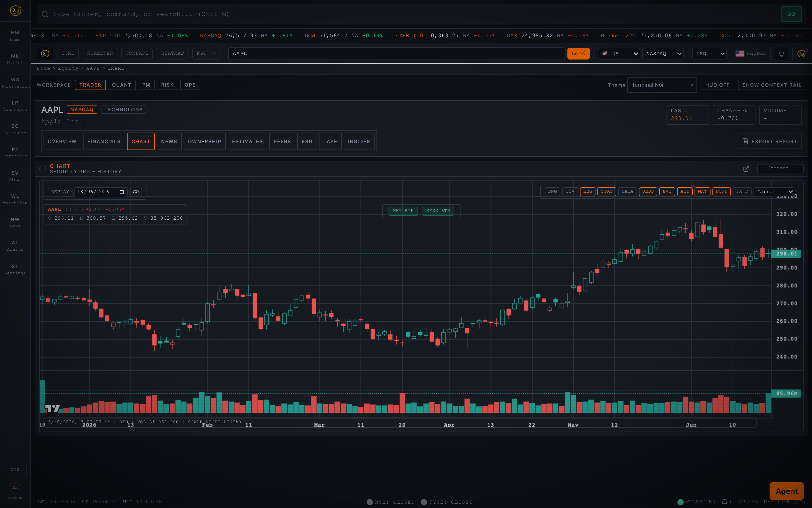Click the AAPL ticker input field
Image resolution: width=812 pixels, height=508 pixels.
(x=397, y=54)
